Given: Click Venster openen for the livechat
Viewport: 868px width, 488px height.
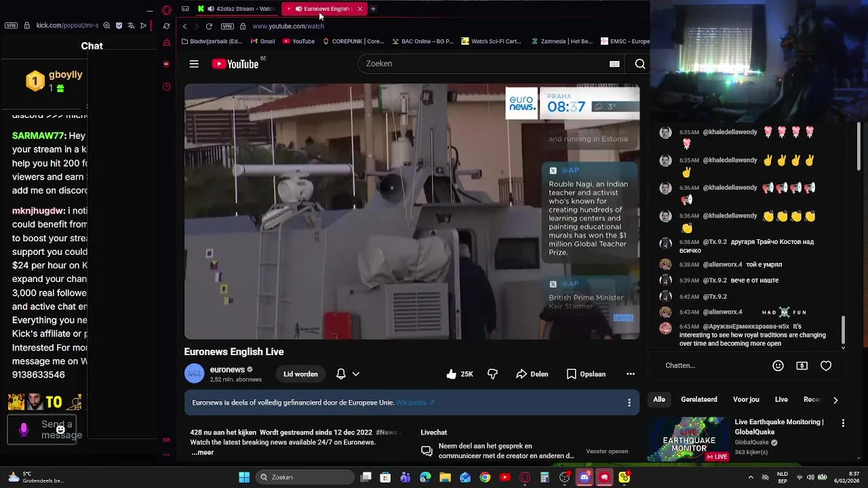Looking at the screenshot, I should [607, 451].
